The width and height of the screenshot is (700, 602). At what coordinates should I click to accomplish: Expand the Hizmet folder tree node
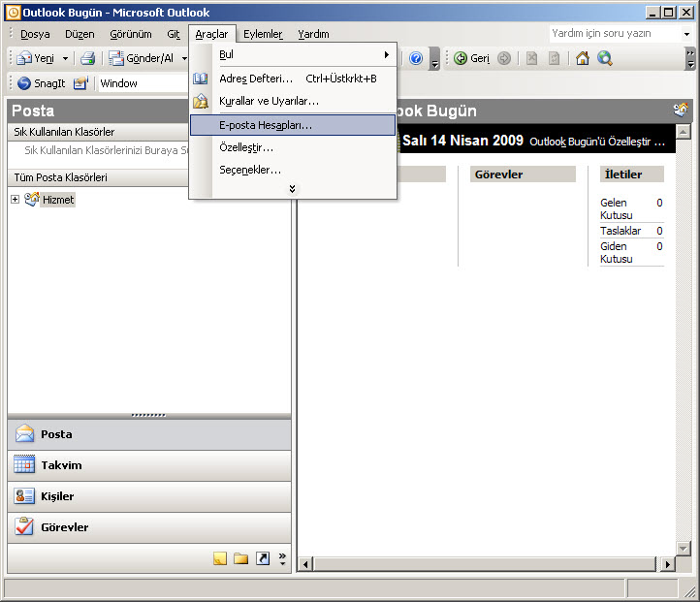click(16, 199)
